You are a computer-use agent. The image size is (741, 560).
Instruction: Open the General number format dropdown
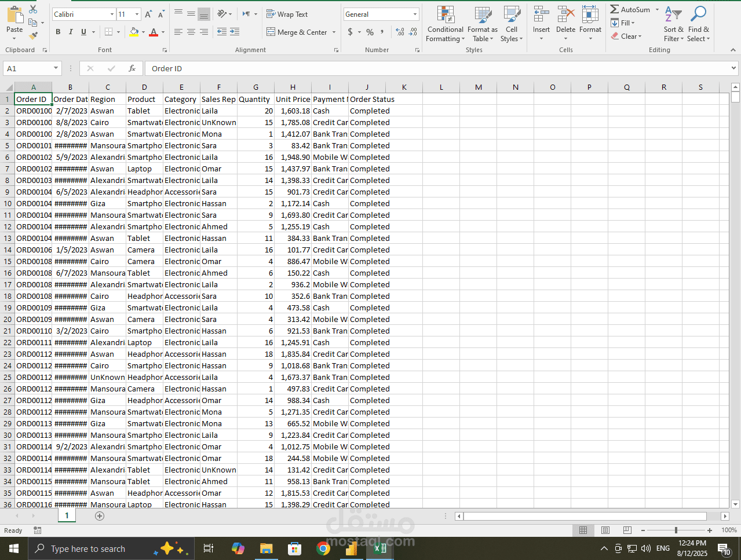(x=415, y=14)
